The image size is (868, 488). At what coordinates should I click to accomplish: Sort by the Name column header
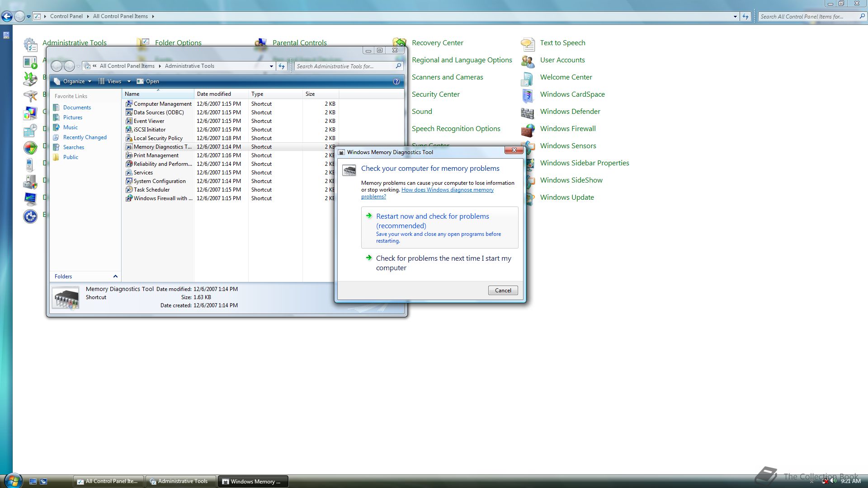point(158,94)
